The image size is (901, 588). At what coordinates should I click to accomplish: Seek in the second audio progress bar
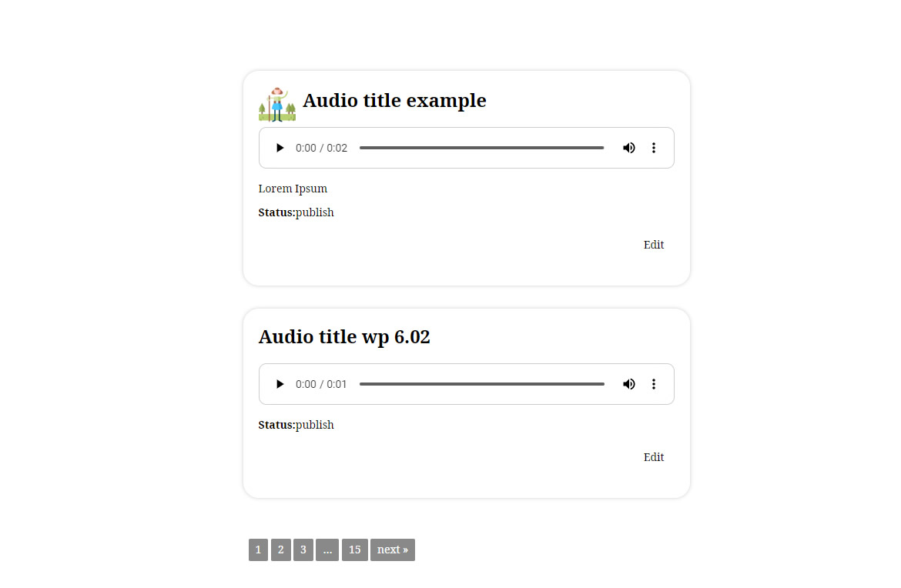(481, 384)
